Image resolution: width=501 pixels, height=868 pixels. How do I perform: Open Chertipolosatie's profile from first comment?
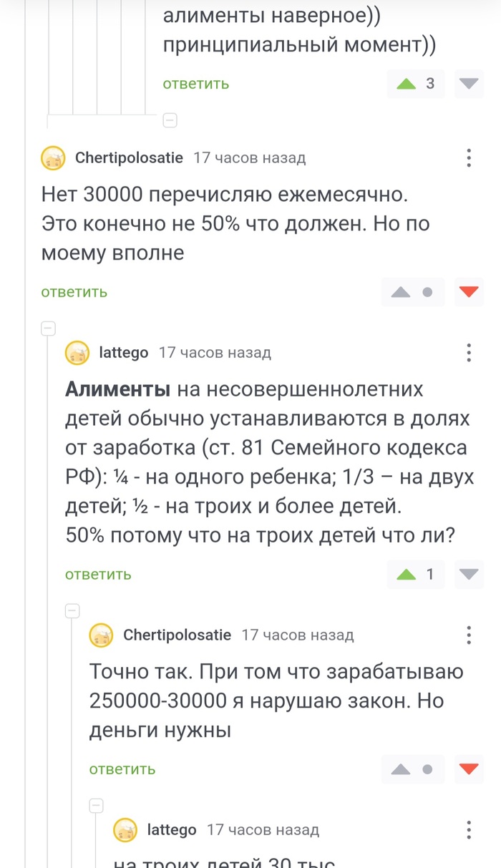(129, 158)
